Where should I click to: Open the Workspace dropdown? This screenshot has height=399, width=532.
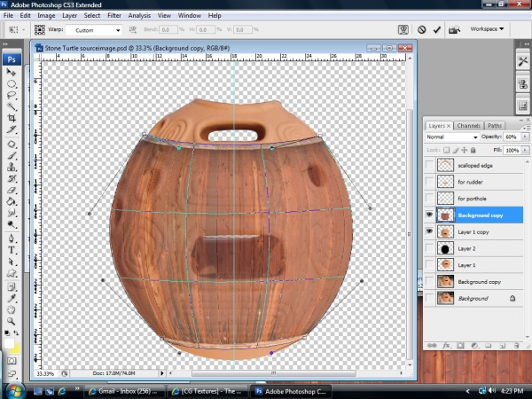tap(487, 29)
